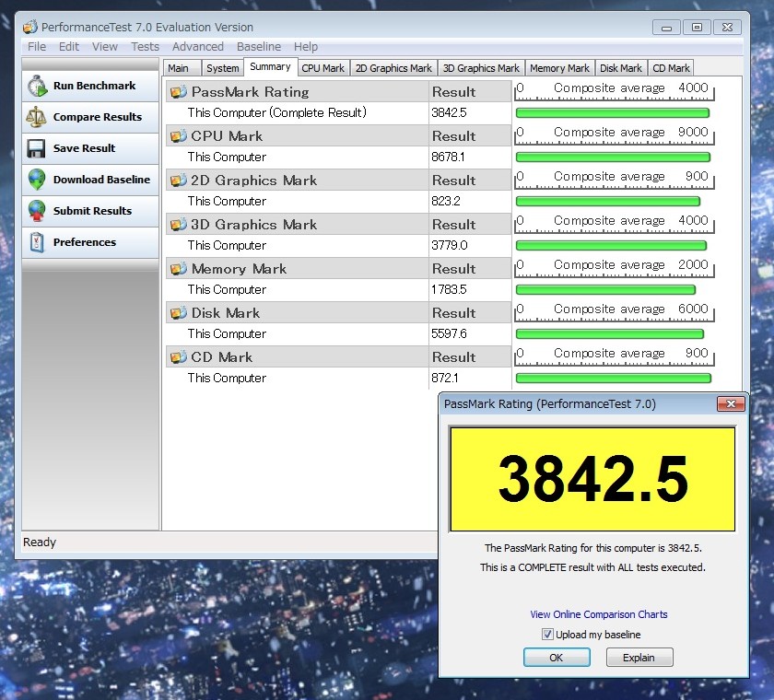The width and height of the screenshot is (774, 700).
Task: Click the Preferences clipboard icon
Action: click(37, 242)
